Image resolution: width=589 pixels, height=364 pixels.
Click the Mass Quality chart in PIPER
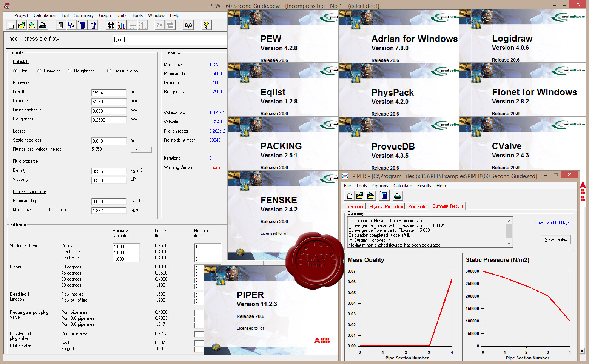click(400, 308)
